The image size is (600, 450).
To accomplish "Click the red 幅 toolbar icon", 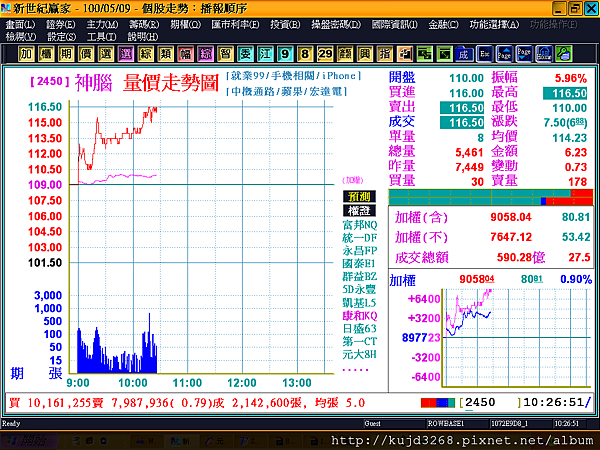I will [185, 54].
